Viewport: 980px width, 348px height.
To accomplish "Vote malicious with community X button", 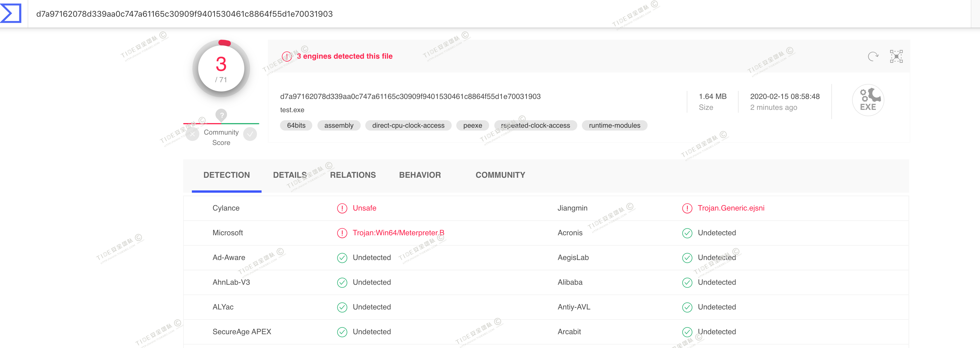I will 193,134.
